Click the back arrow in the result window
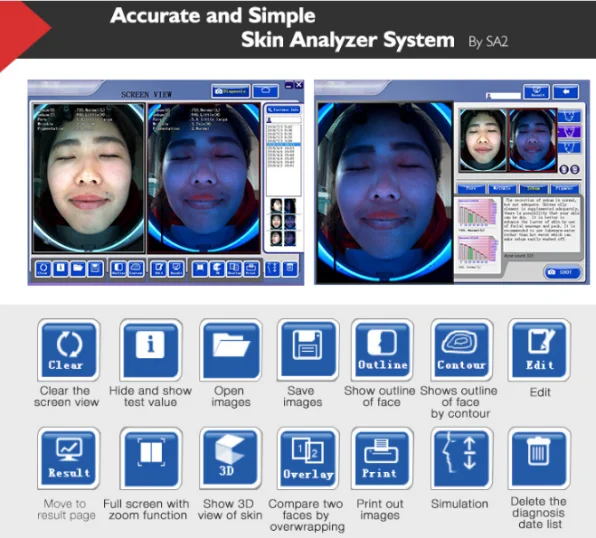The image size is (596, 538). [x=566, y=92]
